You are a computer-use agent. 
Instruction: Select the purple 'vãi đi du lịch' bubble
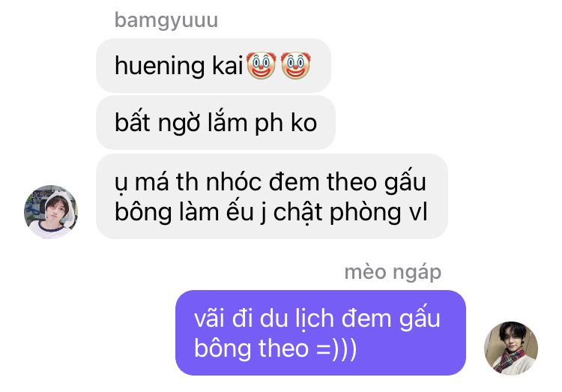(x=321, y=333)
